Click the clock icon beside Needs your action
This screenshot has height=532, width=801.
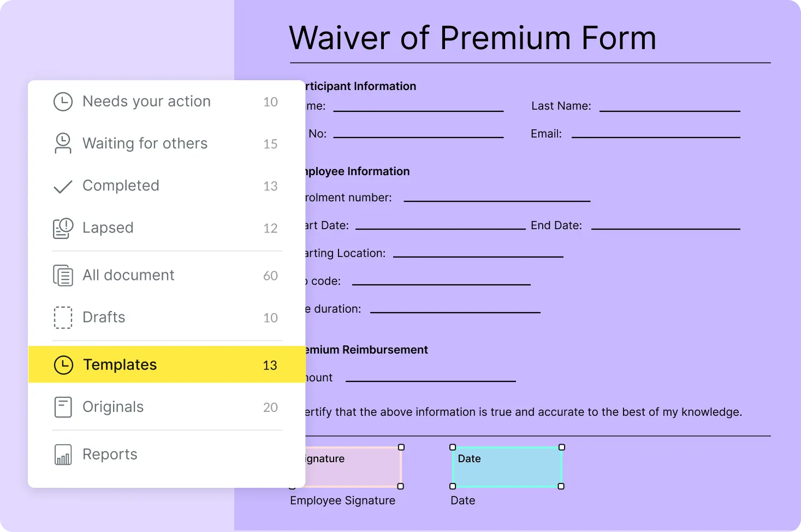point(63,101)
